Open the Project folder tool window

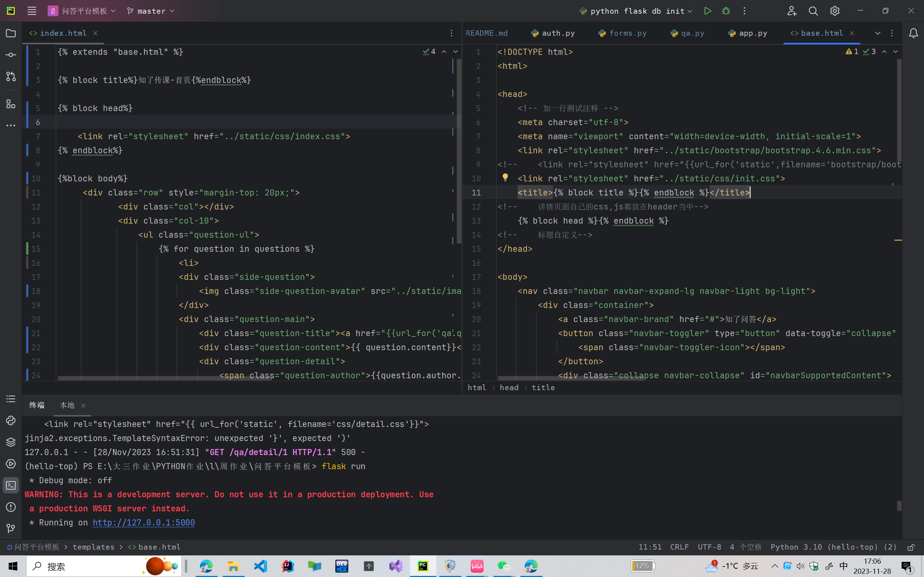tap(11, 33)
